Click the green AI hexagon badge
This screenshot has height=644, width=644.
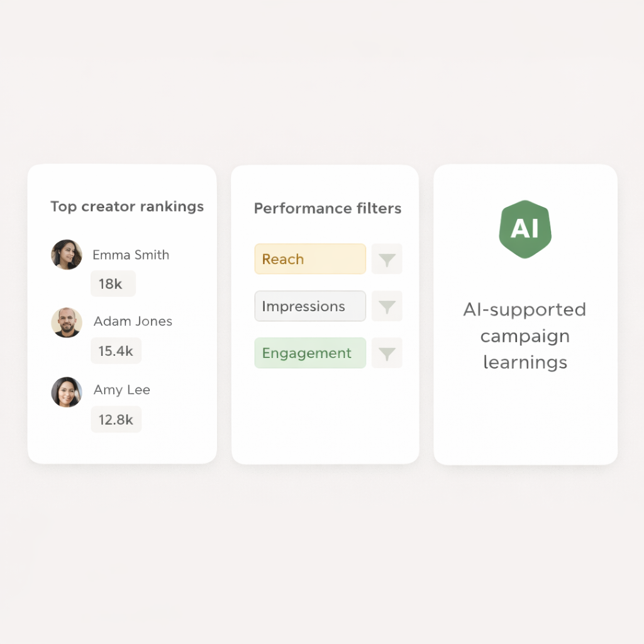pos(525,229)
